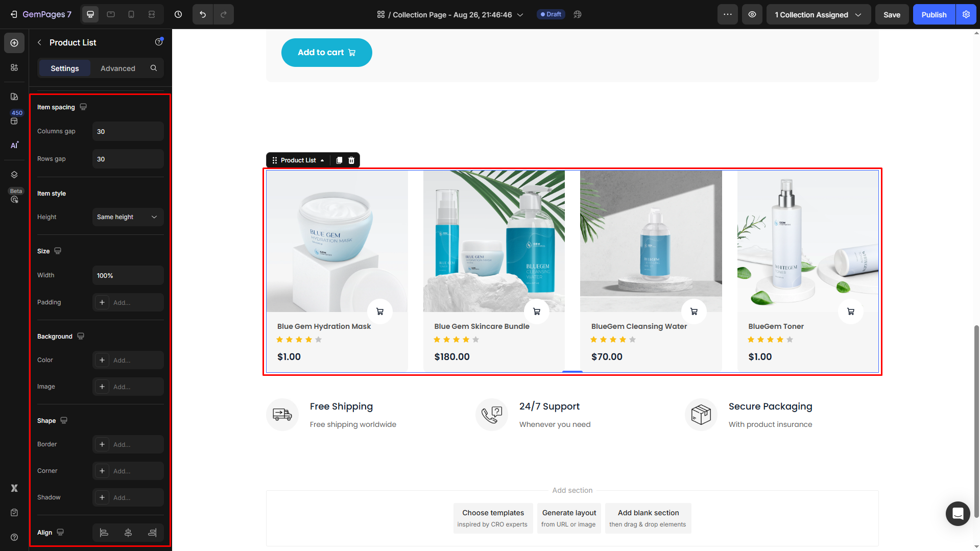Open search in settings panel
Screen dimensions: 980x551
click(154, 68)
